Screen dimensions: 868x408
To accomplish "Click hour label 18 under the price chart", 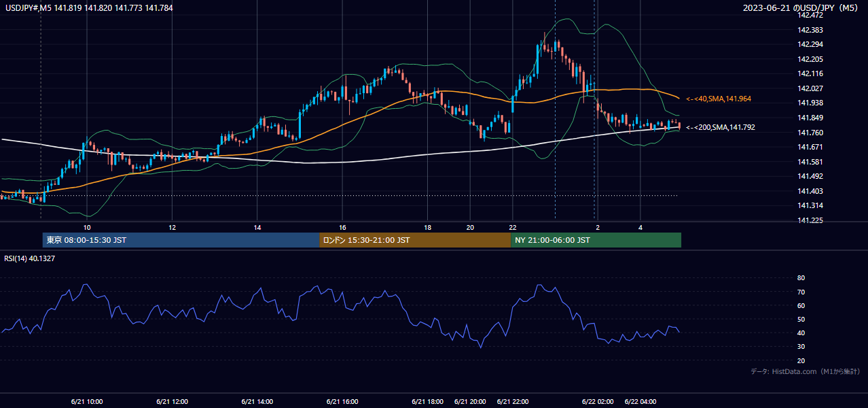I will click(428, 227).
